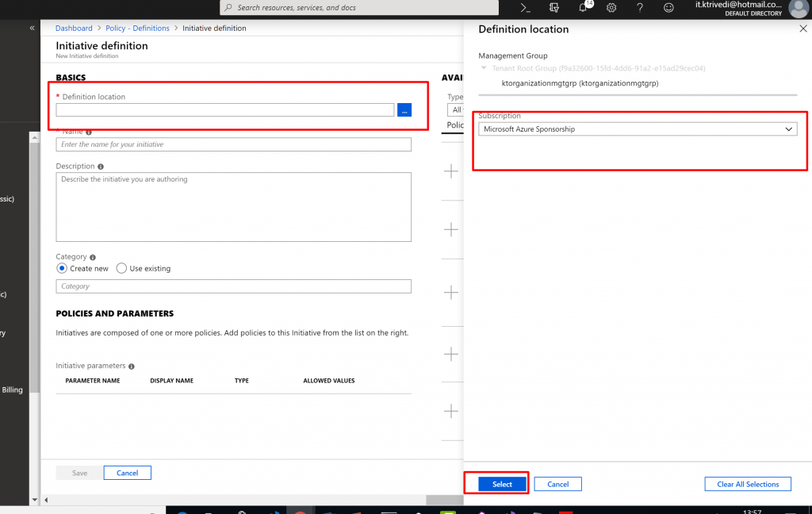Select the Use existing radio button
Screen dimensions: 812x514
[x=121, y=268]
